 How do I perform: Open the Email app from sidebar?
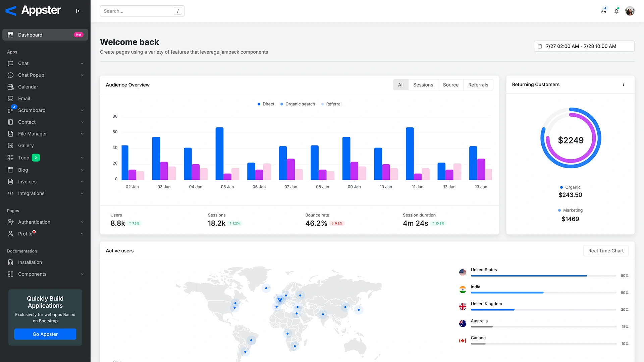11,98
